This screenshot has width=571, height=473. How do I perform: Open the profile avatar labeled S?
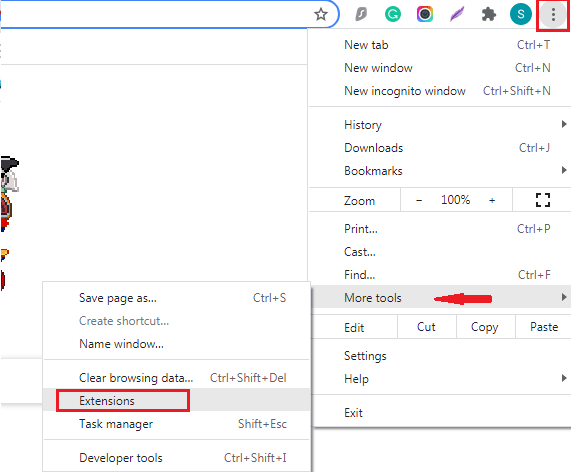[521, 15]
